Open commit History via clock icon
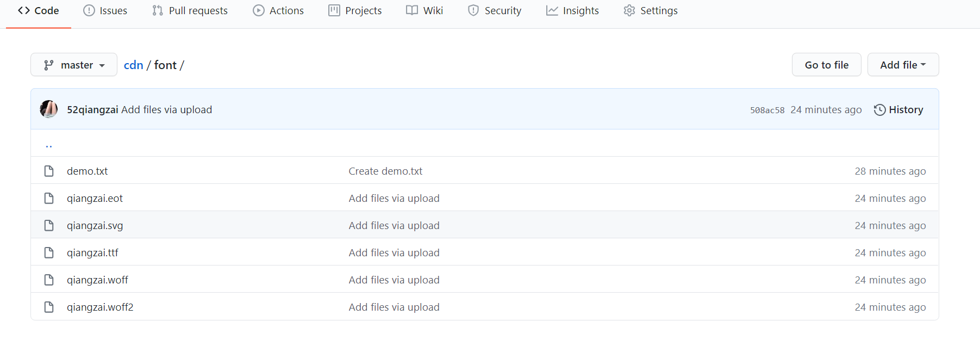This screenshot has height=358, width=980. (879, 110)
